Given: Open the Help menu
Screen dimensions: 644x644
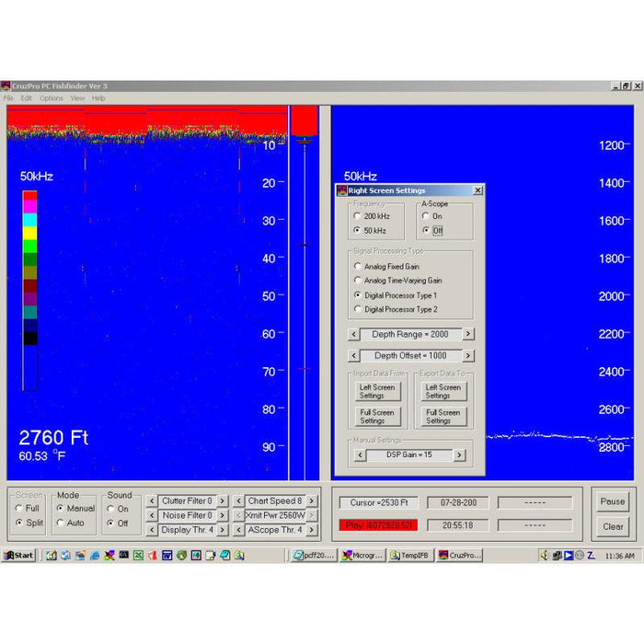Looking at the screenshot, I should pyautogui.click(x=98, y=98).
